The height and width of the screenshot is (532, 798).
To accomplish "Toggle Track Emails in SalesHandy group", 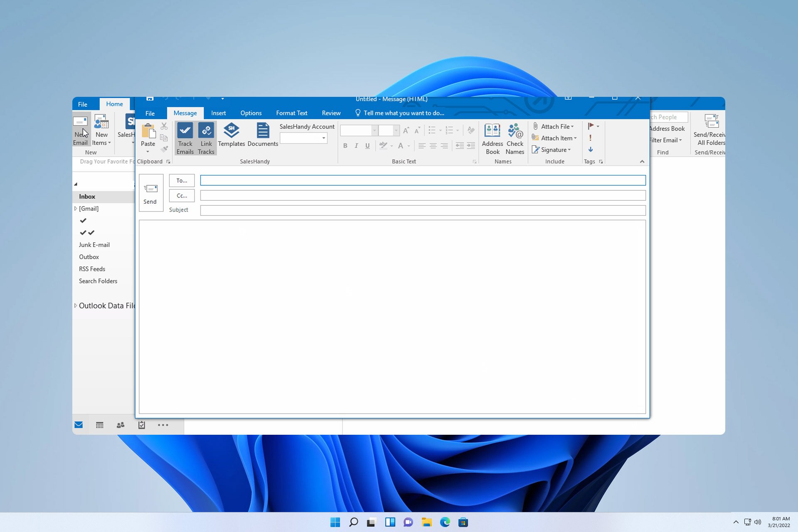I will click(x=185, y=138).
